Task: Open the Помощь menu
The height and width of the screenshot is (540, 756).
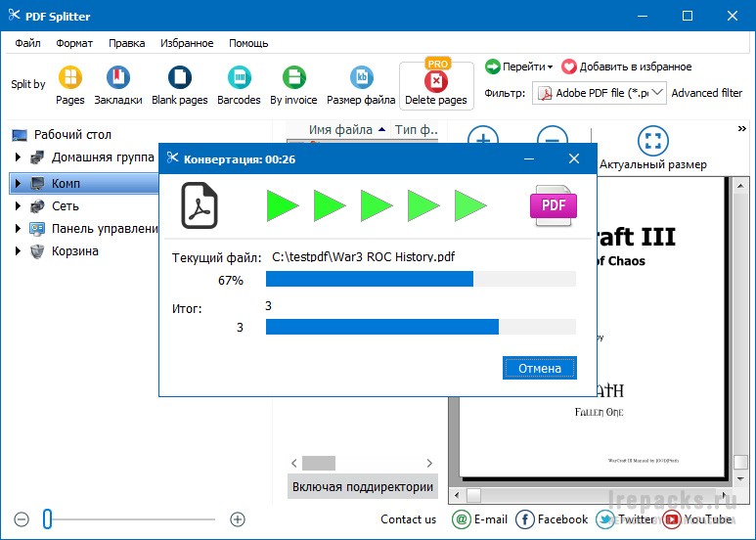Action: [248, 43]
